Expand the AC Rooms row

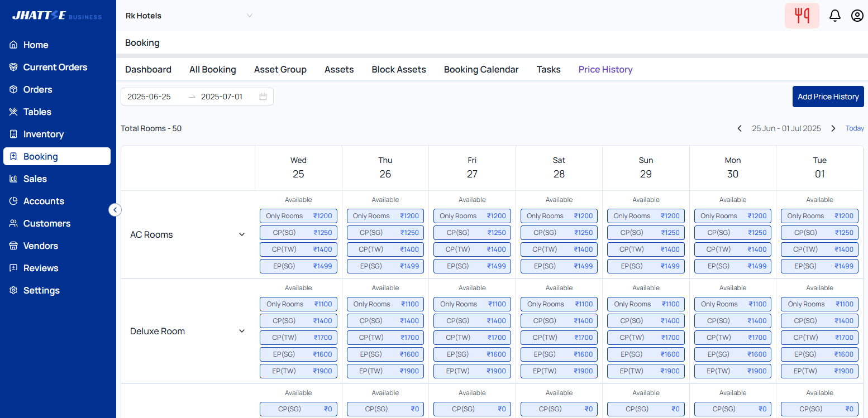[x=242, y=234]
